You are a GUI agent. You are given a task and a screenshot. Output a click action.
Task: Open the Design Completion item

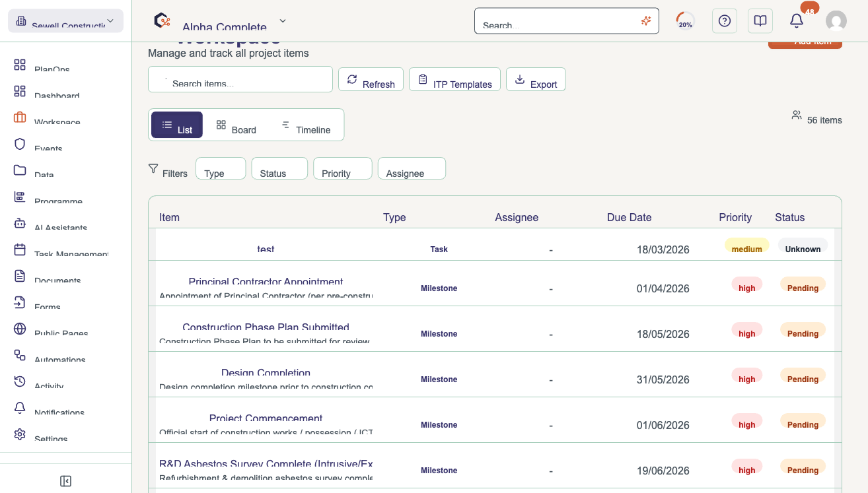[x=266, y=373]
